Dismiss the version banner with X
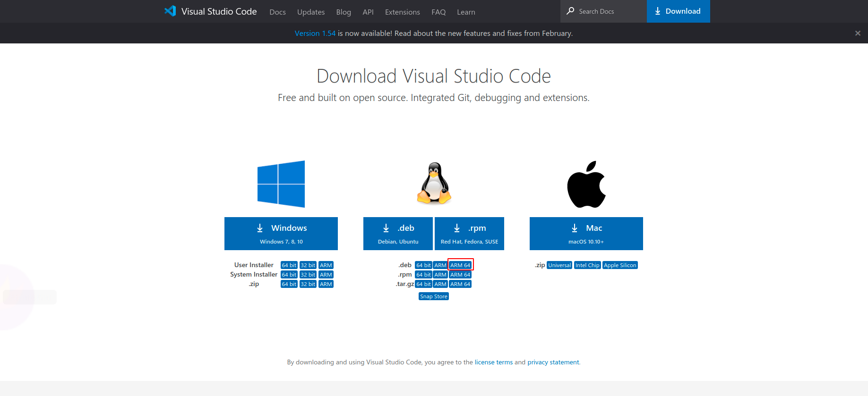Viewport: 868px width, 396px height. (x=858, y=33)
